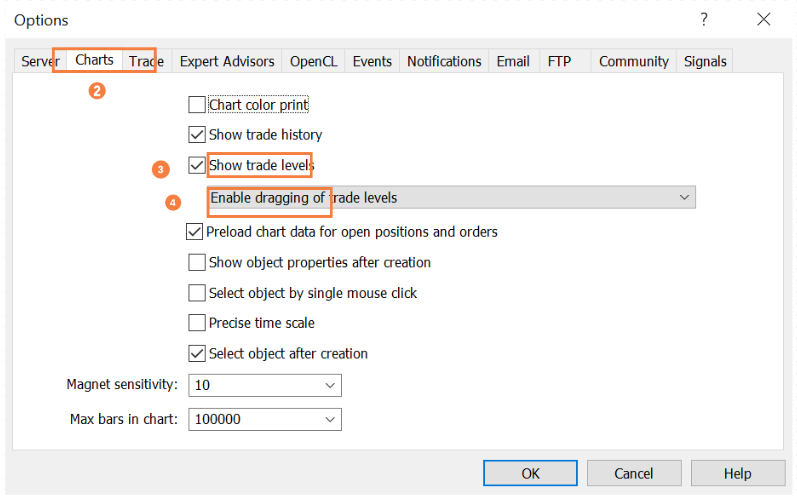Screen dimensions: 797x498
Task: Select the Signals tab
Action: point(705,62)
